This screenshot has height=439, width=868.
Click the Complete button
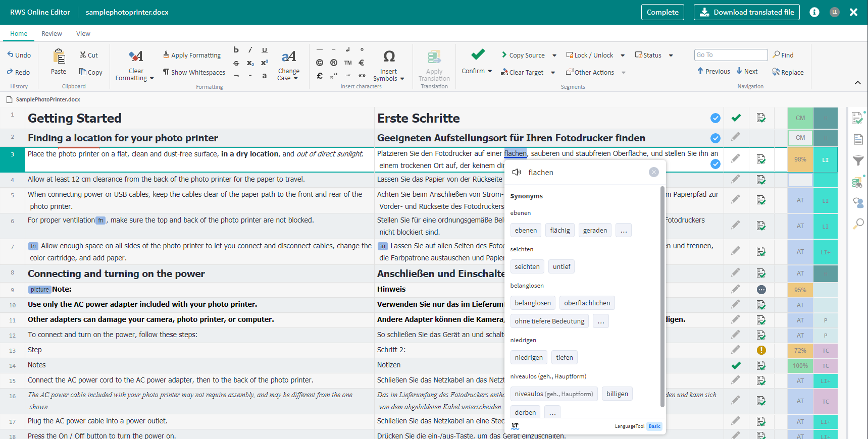(662, 12)
